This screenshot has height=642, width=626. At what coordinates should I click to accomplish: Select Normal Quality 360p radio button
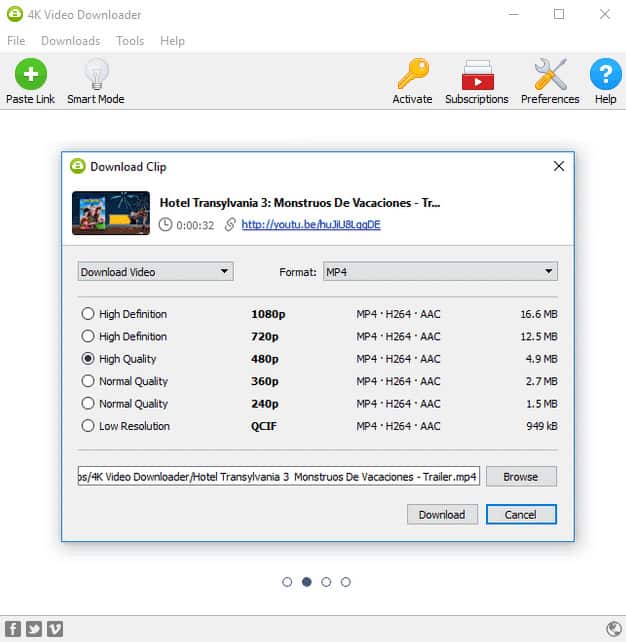(88, 381)
